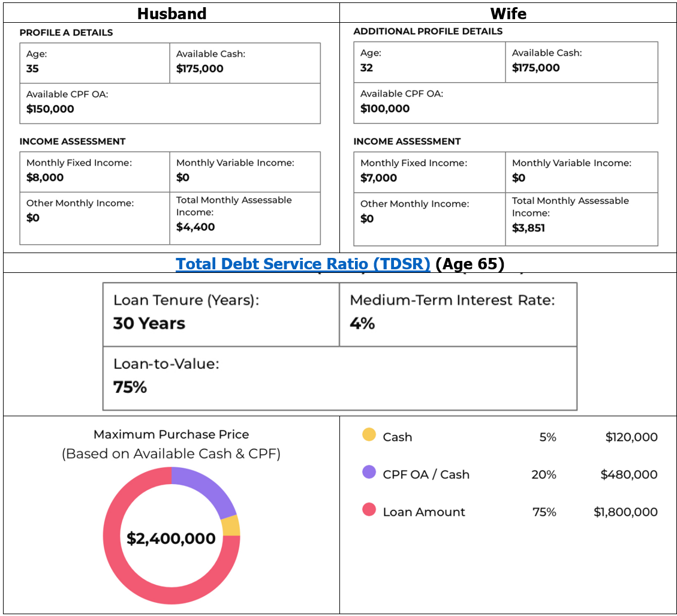Select the Loan Tenure 30 Years field
The image size is (677, 616).
click(x=221, y=314)
